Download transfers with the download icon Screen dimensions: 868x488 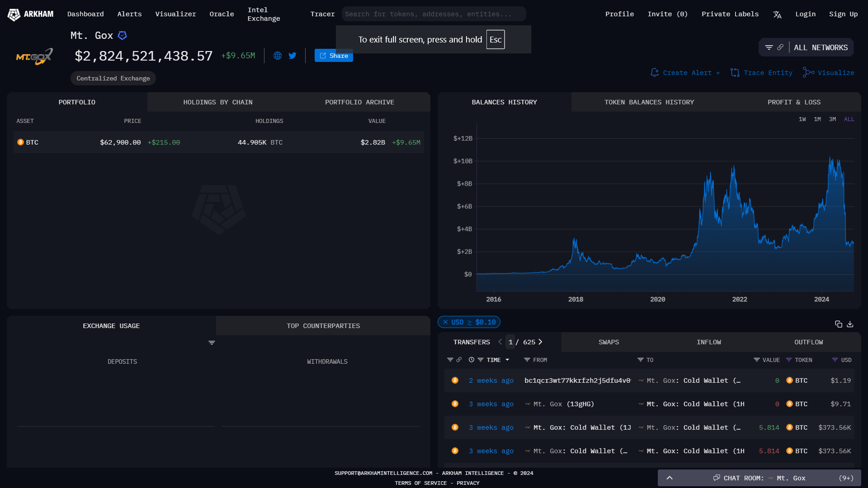click(850, 324)
